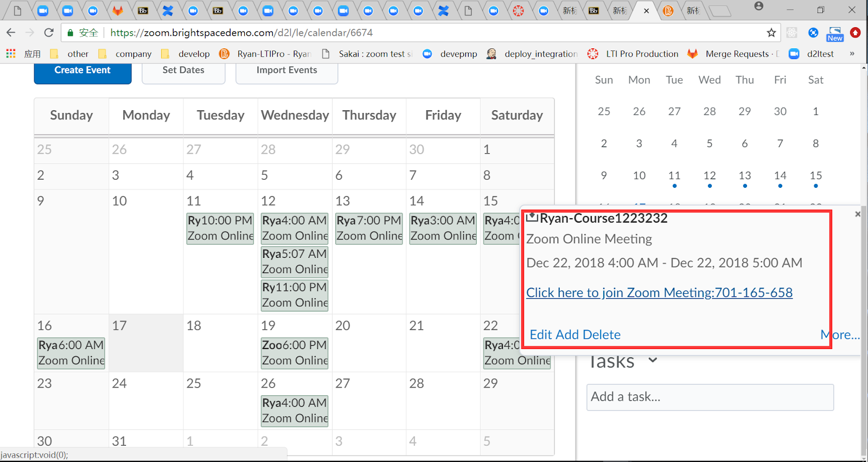Open the Rya 7:00 PM event on the 13th

click(x=369, y=228)
